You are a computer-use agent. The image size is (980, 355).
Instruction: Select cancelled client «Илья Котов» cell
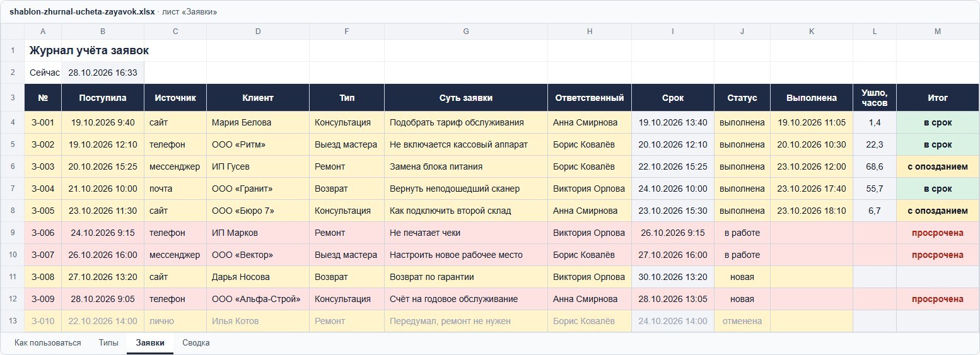point(258,321)
